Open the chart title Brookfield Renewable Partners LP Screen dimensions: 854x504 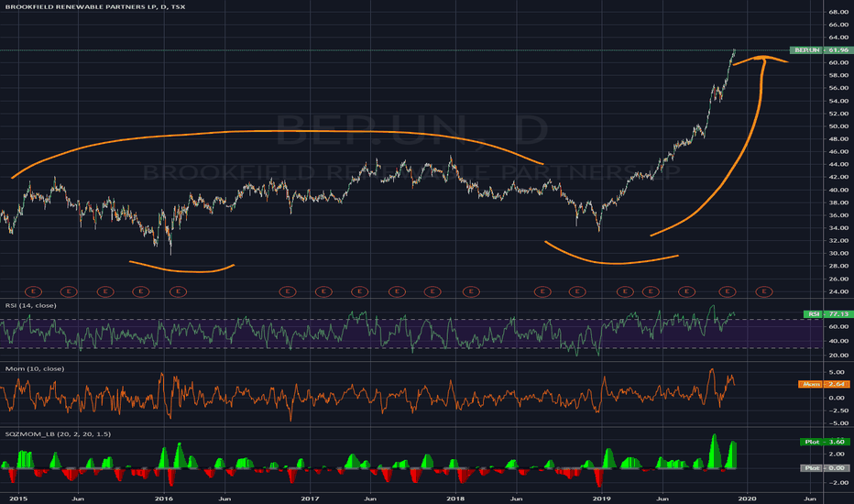[x=95, y=7]
